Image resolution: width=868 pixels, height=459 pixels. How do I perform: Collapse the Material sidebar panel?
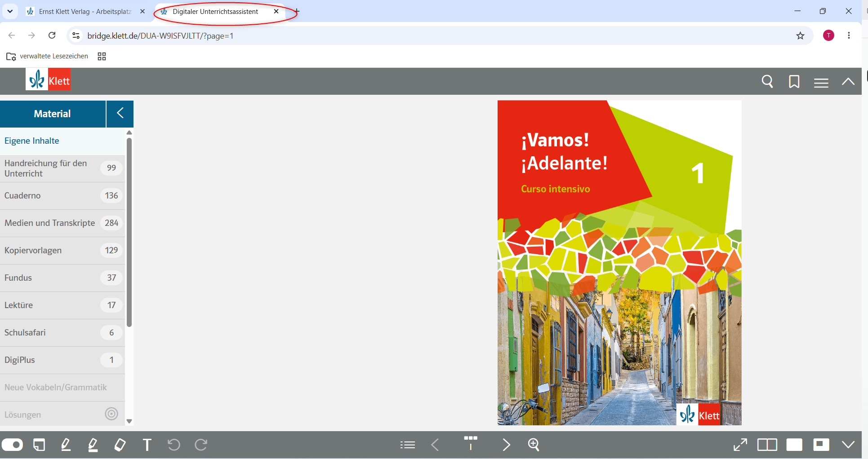pos(120,114)
